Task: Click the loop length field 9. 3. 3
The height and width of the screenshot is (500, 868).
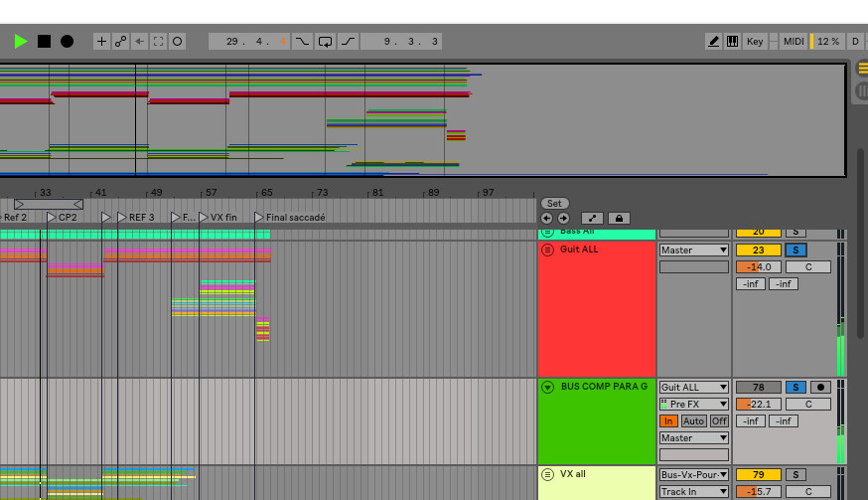Action: (x=401, y=41)
